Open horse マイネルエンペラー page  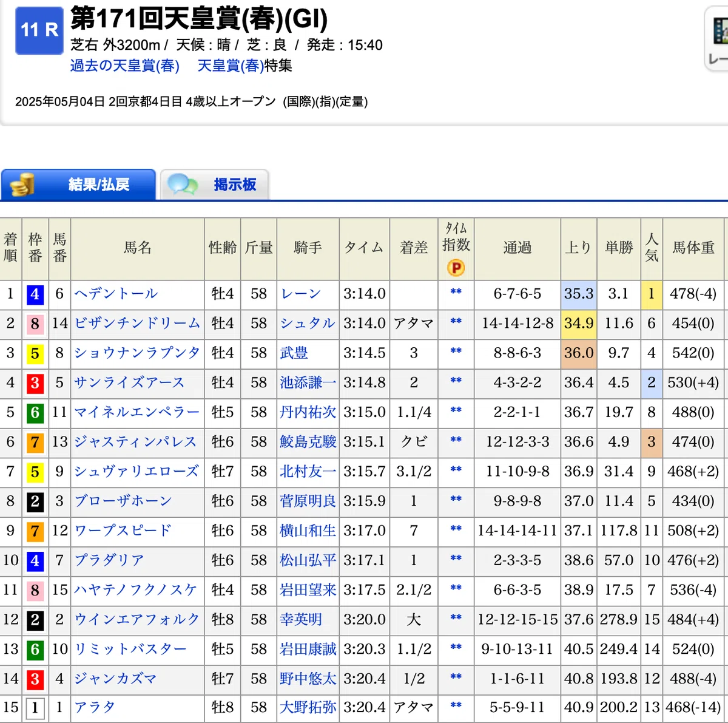point(137,412)
